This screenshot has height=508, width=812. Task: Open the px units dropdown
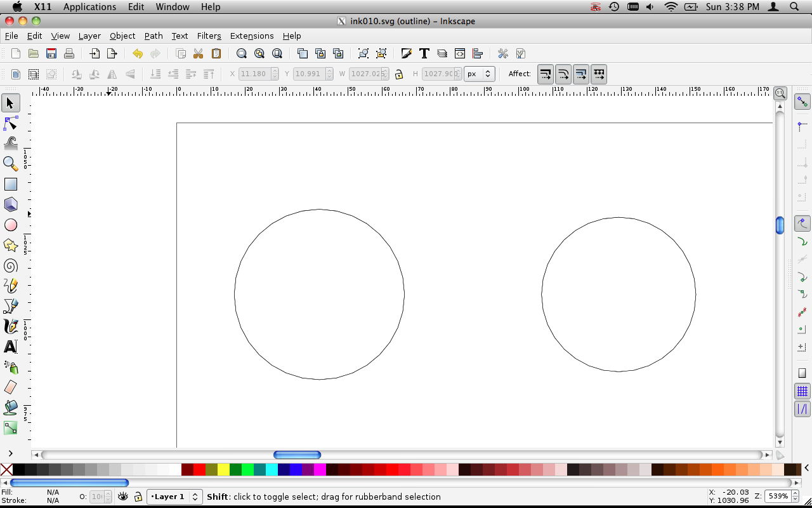point(480,74)
